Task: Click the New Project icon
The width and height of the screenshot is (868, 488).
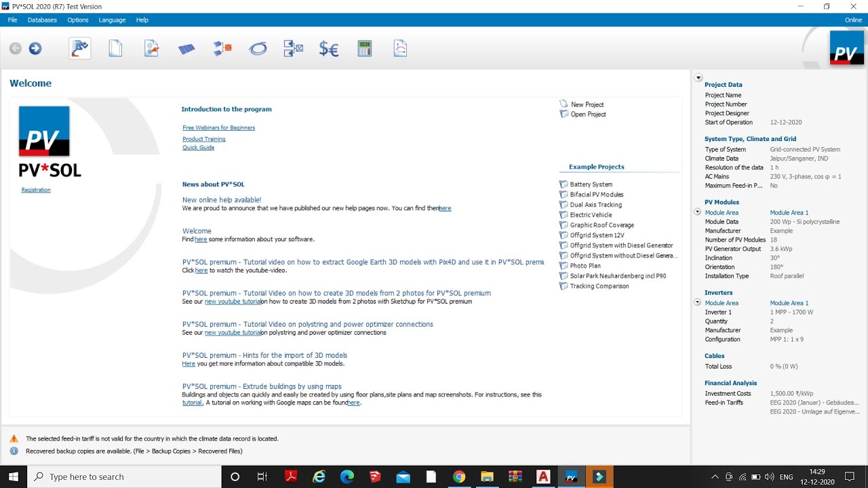Action: [564, 104]
